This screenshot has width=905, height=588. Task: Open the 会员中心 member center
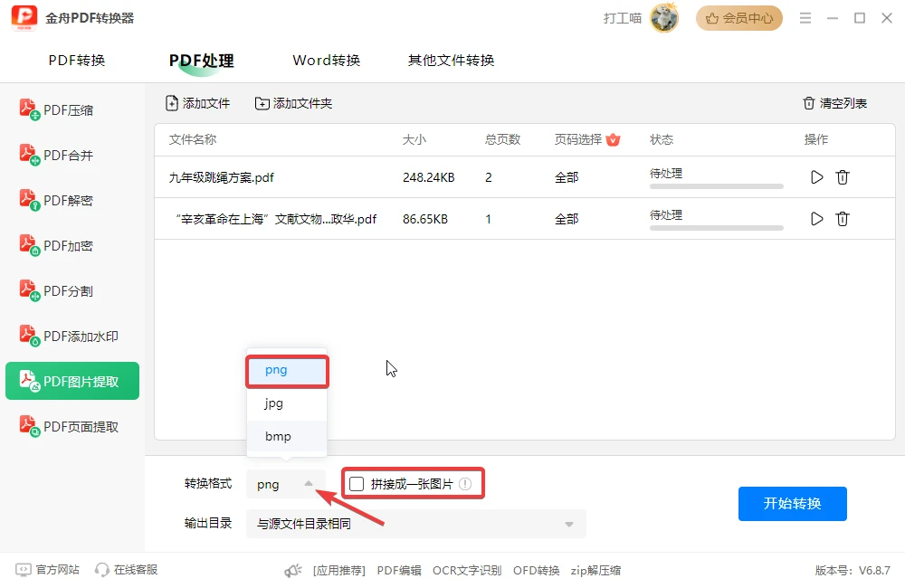coord(739,18)
